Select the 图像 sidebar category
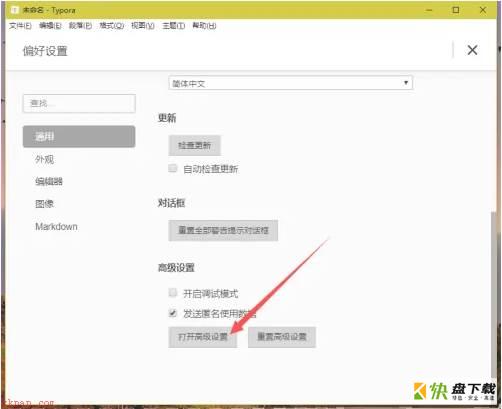The height and width of the screenshot is (409, 502). click(x=45, y=204)
